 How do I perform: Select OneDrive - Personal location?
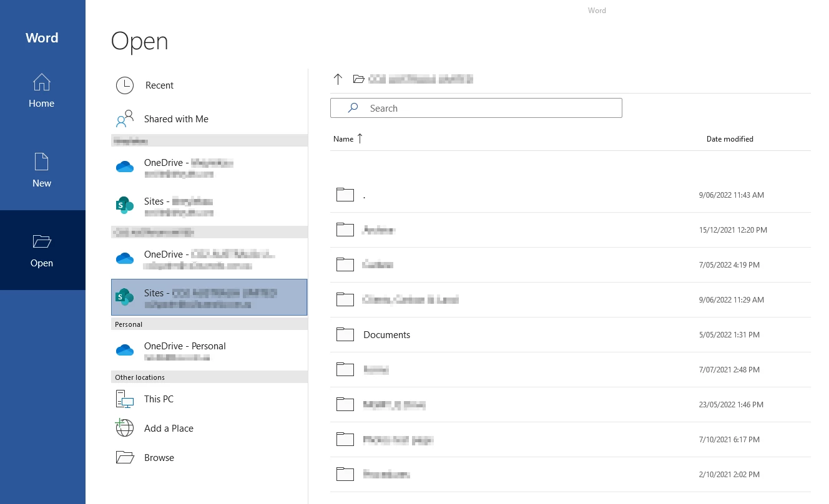[209, 351]
